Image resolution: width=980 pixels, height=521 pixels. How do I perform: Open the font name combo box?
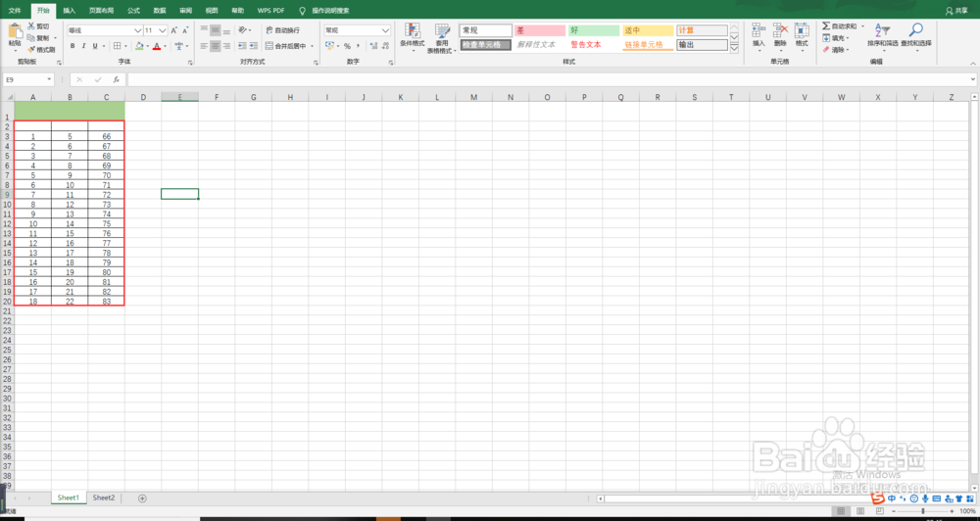tap(105, 30)
